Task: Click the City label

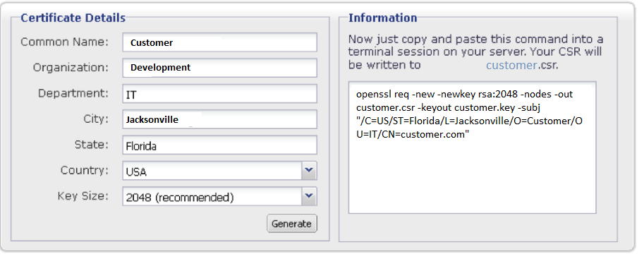Action: click(95, 119)
